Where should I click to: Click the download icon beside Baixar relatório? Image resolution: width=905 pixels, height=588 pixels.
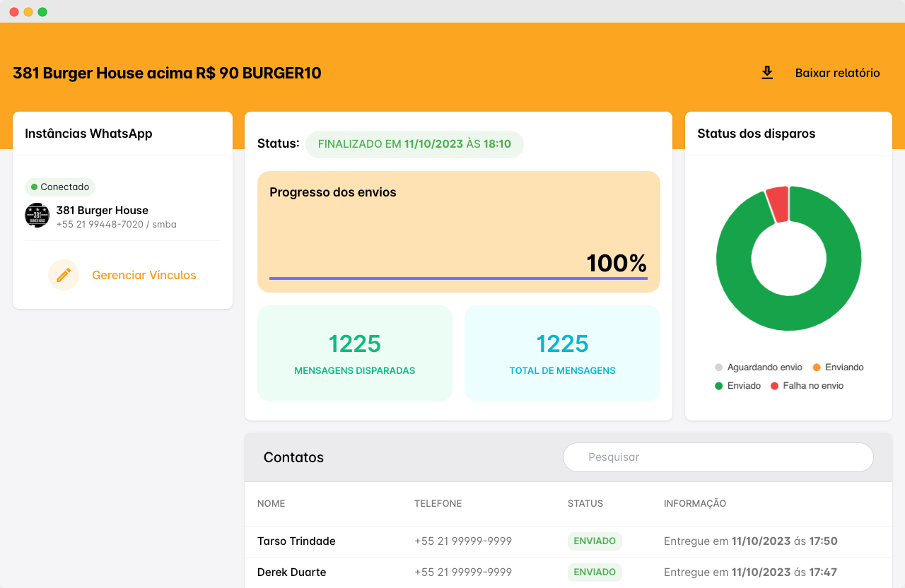click(767, 73)
